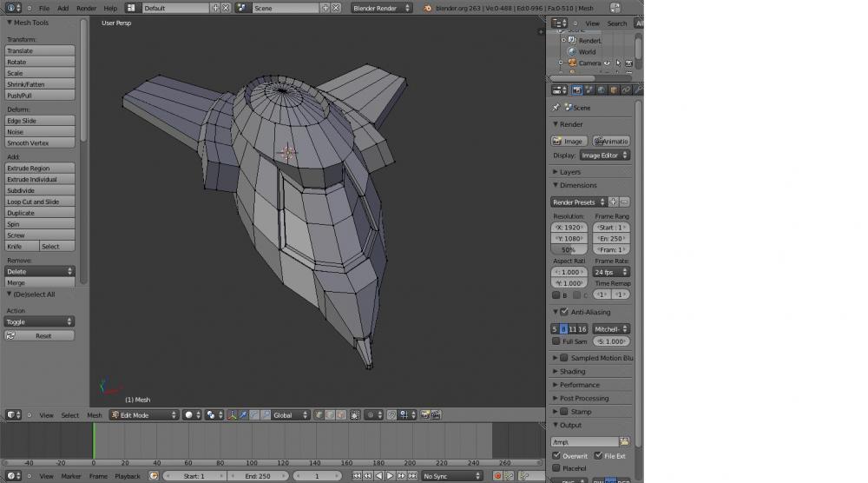Open the Mesh menu in viewport header

(x=94, y=415)
